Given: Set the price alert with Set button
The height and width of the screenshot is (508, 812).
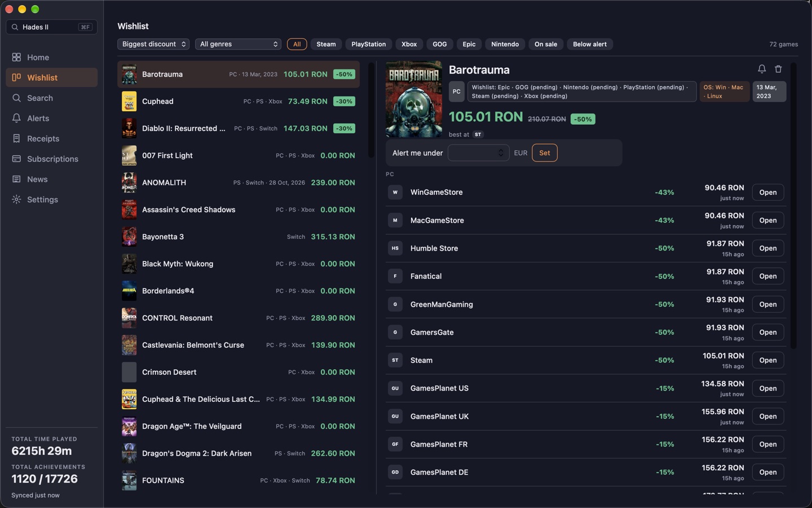Looking at the screenshot, I should [545, 153].
